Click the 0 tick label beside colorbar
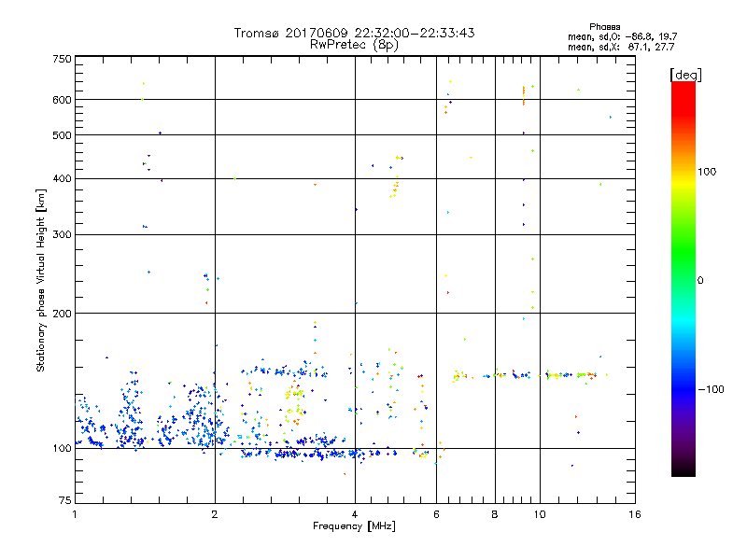 [x=699, y=280]
